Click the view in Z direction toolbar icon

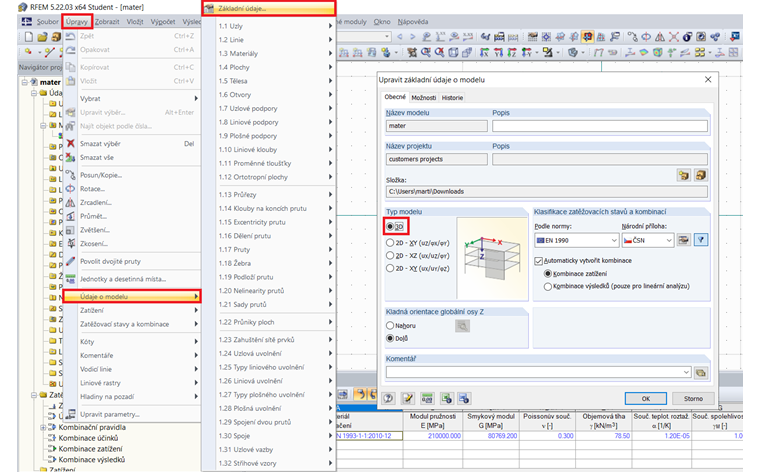click(512, 52)
